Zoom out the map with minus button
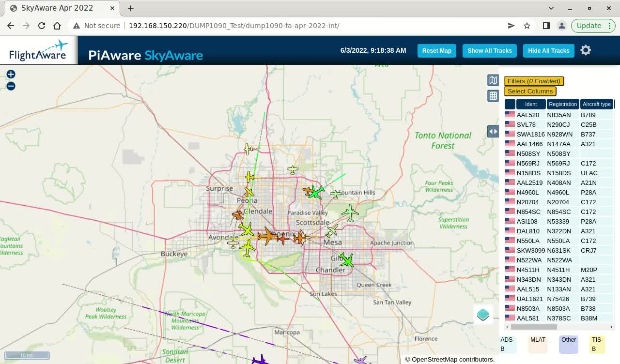Image resolution: width=620 pixels, height=364 pixels. point(11,86)
